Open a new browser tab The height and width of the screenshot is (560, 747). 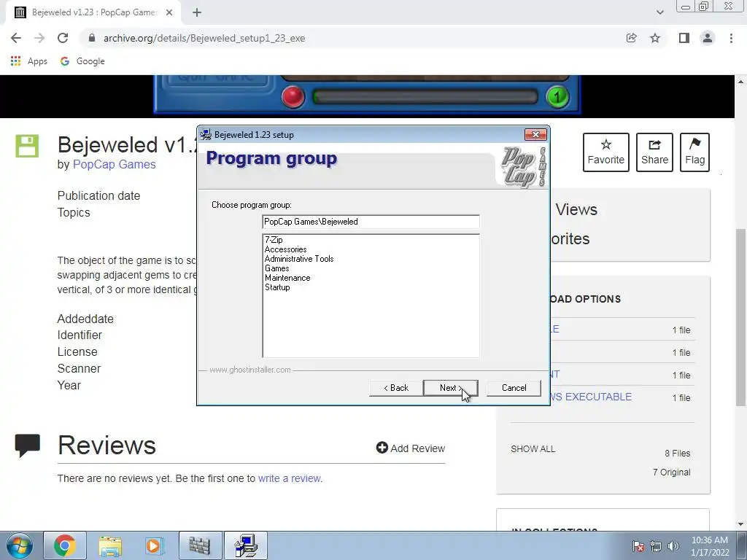point(197,12)
